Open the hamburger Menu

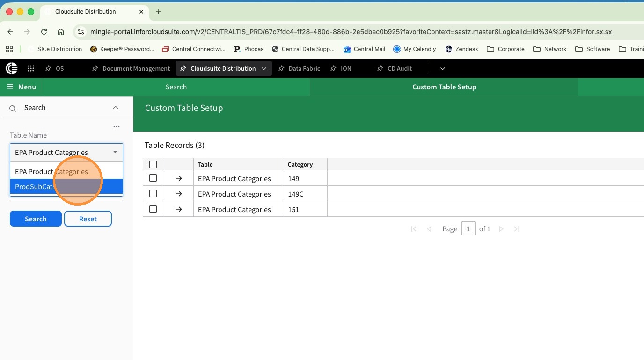click(21, 87)
